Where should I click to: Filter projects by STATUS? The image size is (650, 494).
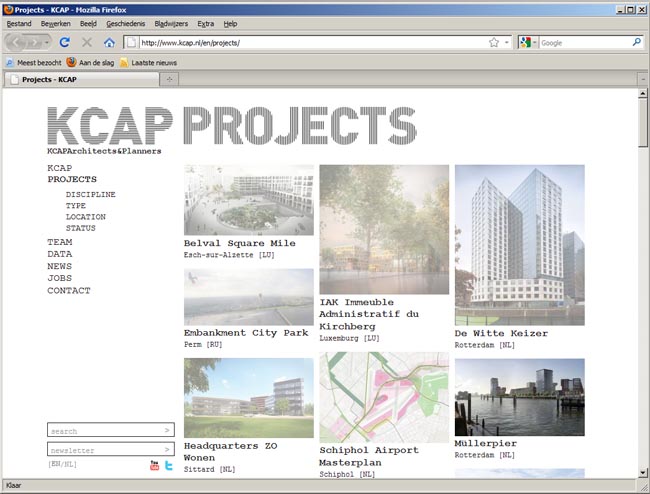point(81,228)
